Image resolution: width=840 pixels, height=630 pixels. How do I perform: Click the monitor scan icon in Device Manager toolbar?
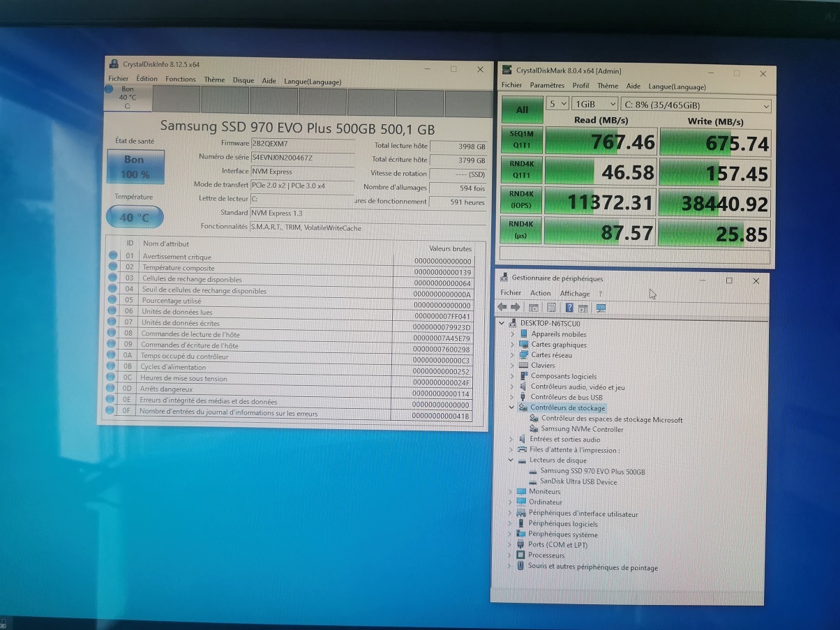(x=601, y=308)
